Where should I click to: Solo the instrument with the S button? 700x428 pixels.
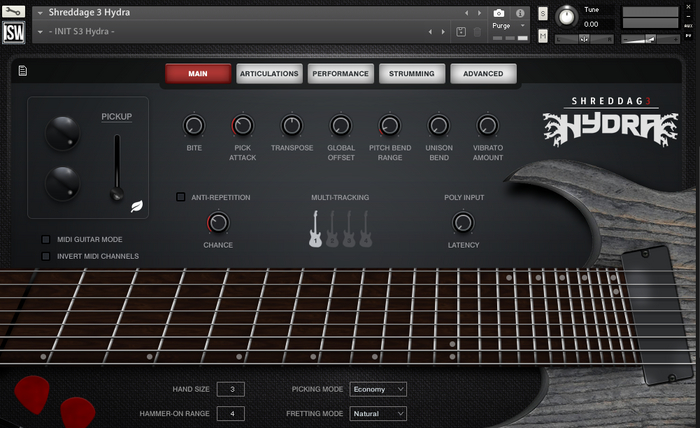click(x=543, y=13)
